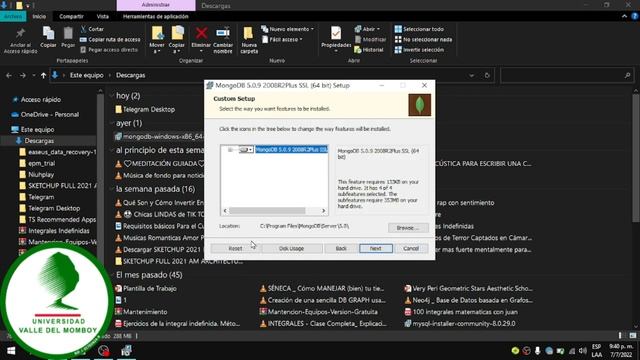This screenshot has width=640, height=360.
Task: Open the Mover a dropdown button
Action: [157, 40]
